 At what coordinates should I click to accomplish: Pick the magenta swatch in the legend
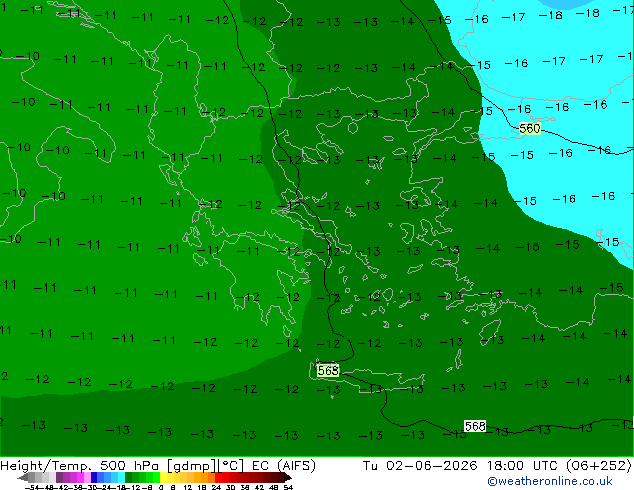[x=80, y=477]
